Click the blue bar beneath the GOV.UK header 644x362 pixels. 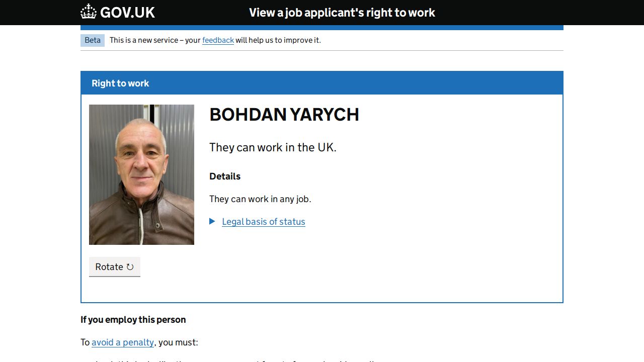click(322, 28)
